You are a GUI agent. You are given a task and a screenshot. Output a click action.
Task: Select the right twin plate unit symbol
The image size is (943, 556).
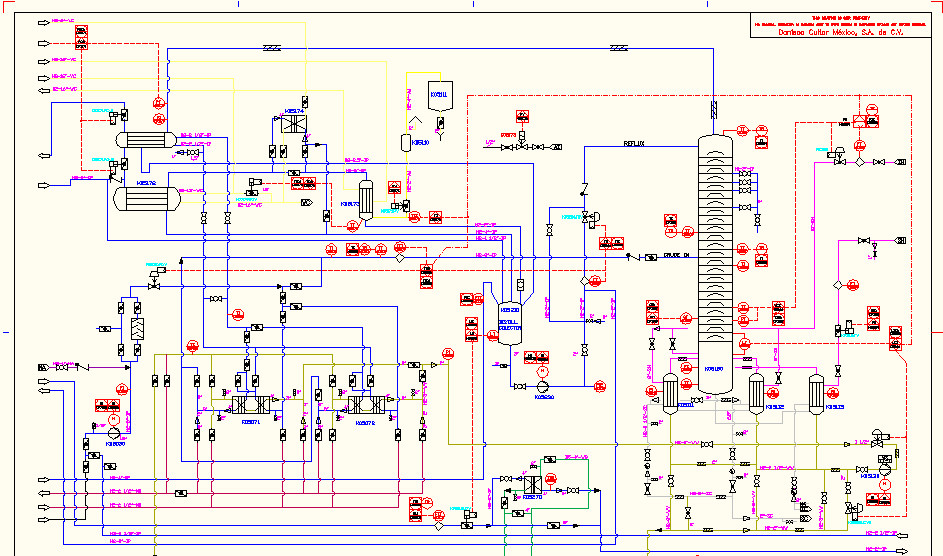(x=367, y=405)
